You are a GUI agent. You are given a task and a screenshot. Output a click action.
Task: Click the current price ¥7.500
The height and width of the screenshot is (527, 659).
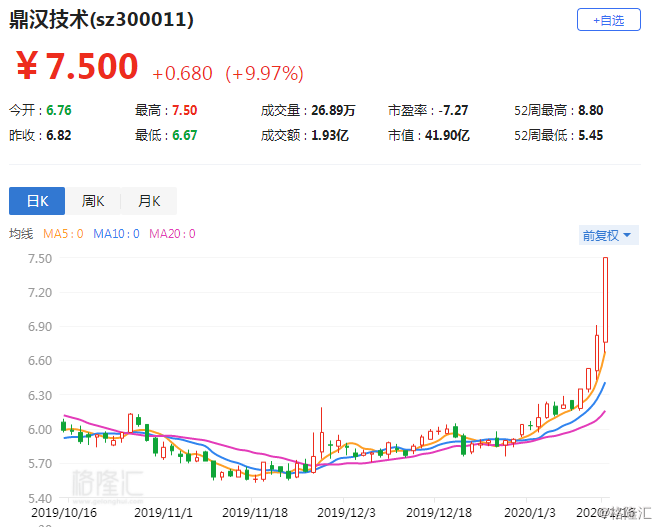77,66
